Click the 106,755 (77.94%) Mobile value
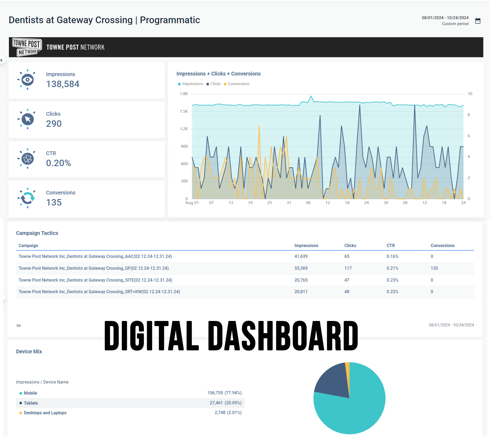 pos(224,393)
